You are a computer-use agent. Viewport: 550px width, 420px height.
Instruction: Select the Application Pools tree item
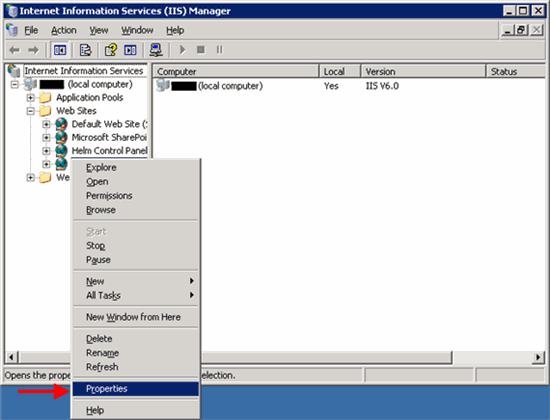pos(90,98)
